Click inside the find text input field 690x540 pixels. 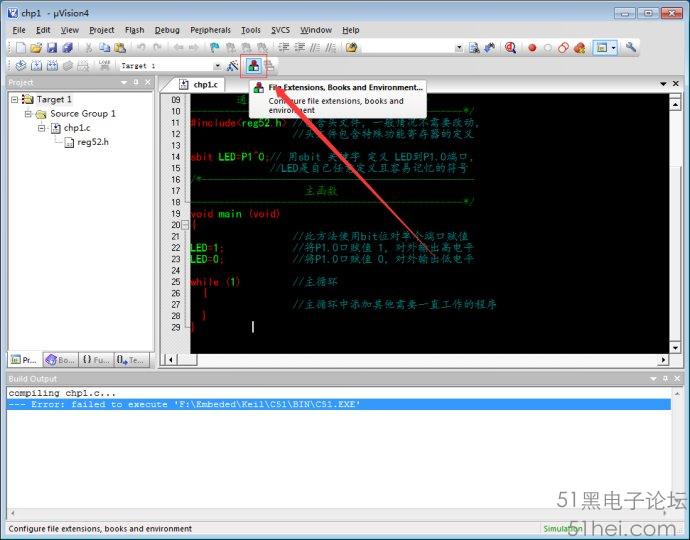tap(407, 48)
